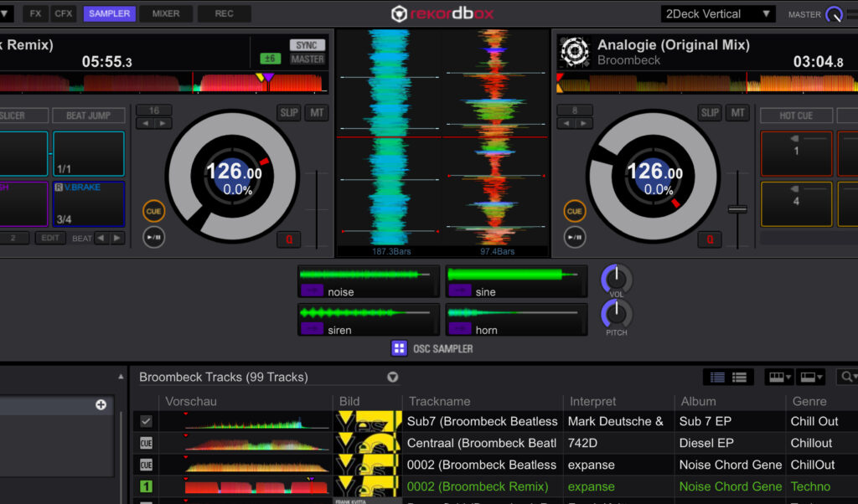Trigger the V.BRAKE 3/4 pad

pos(89,204)
